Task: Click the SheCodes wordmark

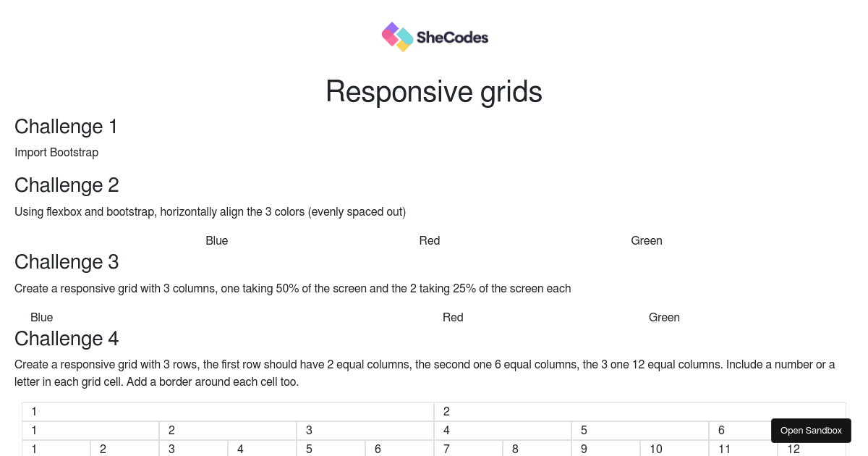Action: tap(452, 37)
